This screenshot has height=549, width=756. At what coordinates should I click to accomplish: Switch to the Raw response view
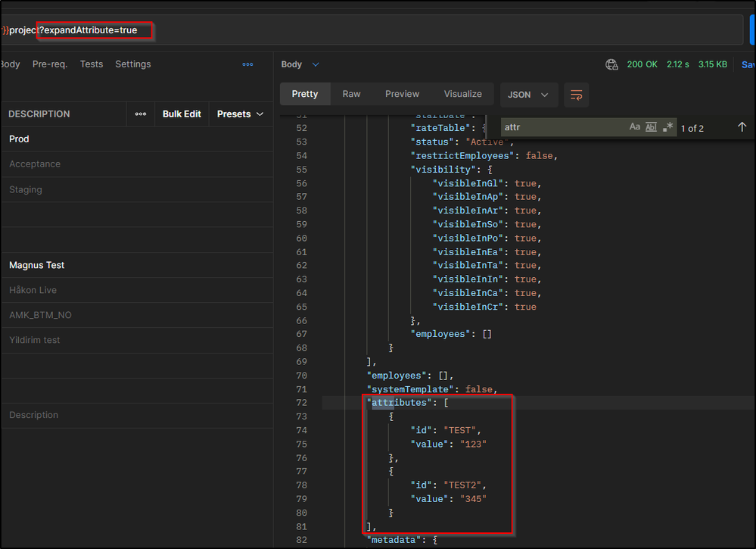click(x=351, y=94)
